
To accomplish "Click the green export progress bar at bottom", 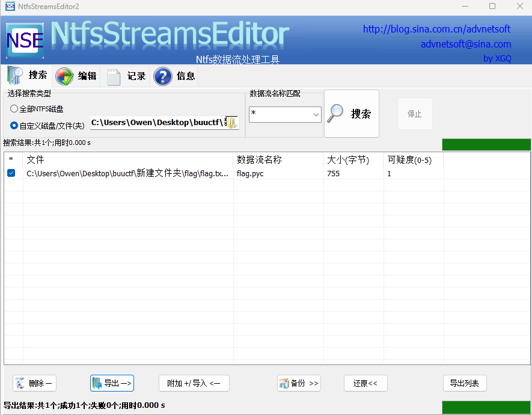I will [x=486, y=407].
